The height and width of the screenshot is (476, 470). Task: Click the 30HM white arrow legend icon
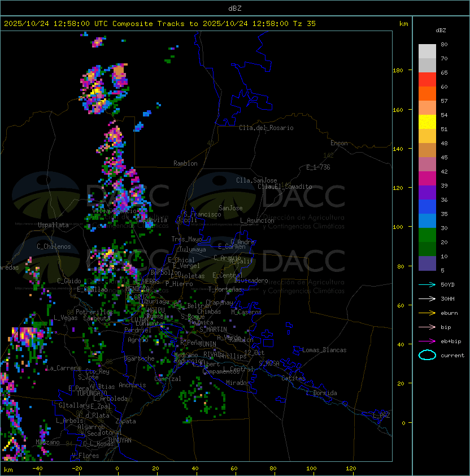(x=427, y=298)
